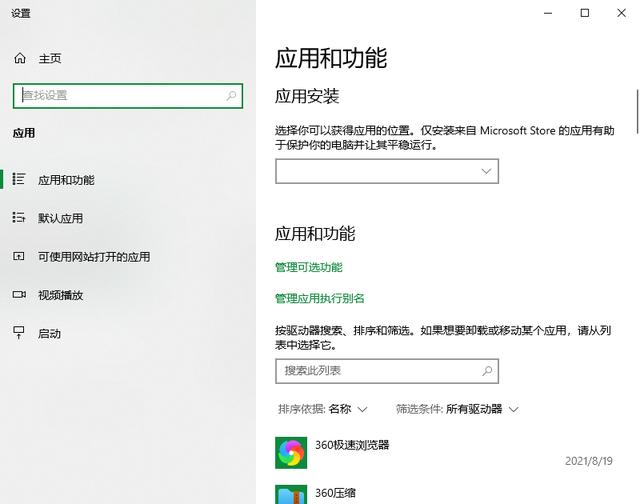Expand the 排序依据: 名称 dropdown
The width and height of the screenshot is (640, 504).
click(322, 409)
